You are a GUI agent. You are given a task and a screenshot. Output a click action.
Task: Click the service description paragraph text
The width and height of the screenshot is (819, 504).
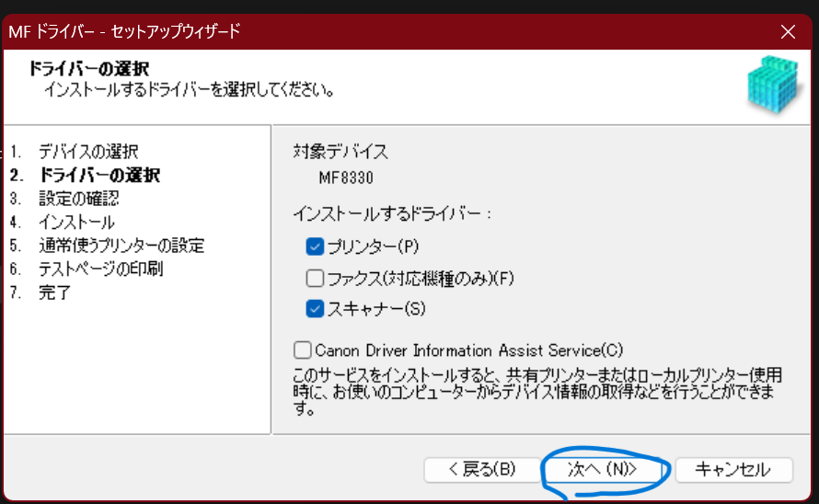click(x=536, y=393)
